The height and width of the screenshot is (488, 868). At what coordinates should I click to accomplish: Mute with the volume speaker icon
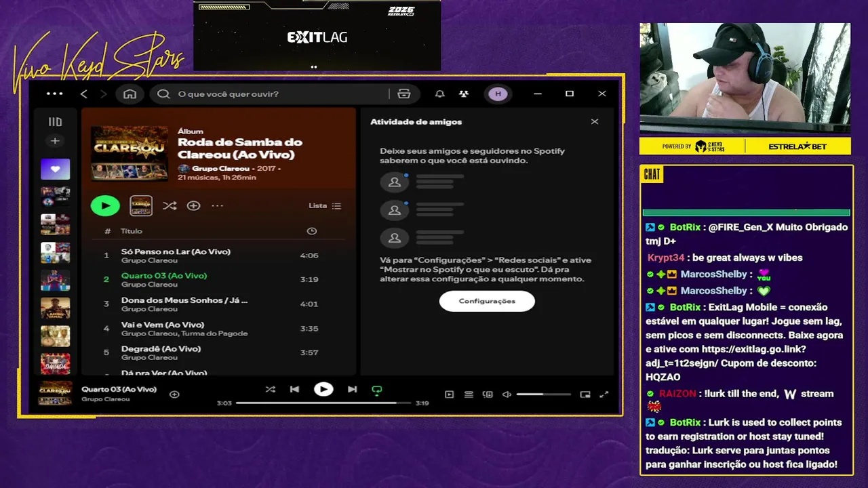[507, 394]
